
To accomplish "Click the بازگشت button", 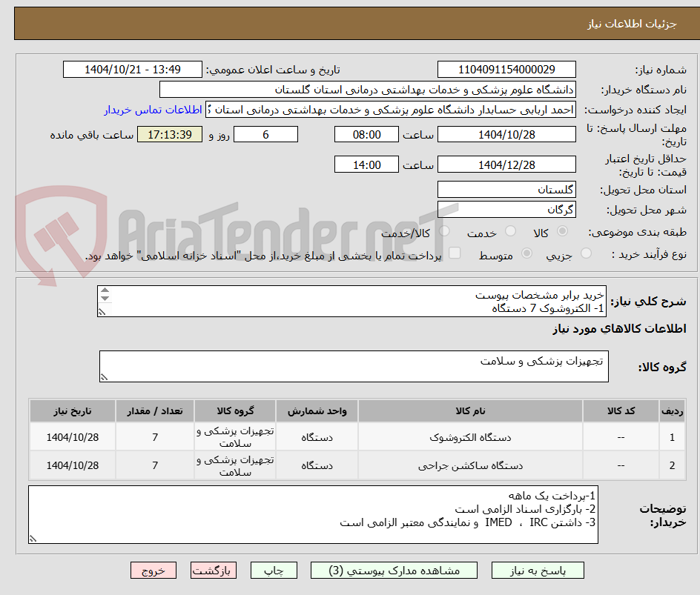I will 214,570.
